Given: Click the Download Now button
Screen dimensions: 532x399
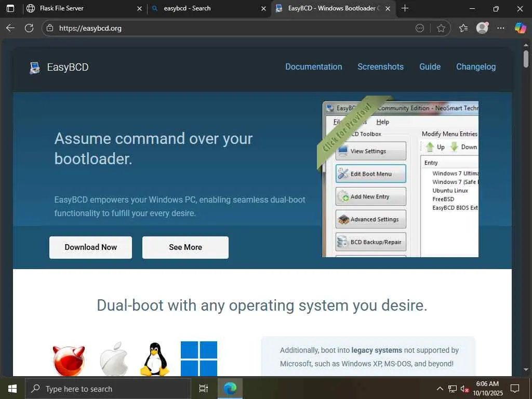Looking at the screenshot, I should click(90, 247).
